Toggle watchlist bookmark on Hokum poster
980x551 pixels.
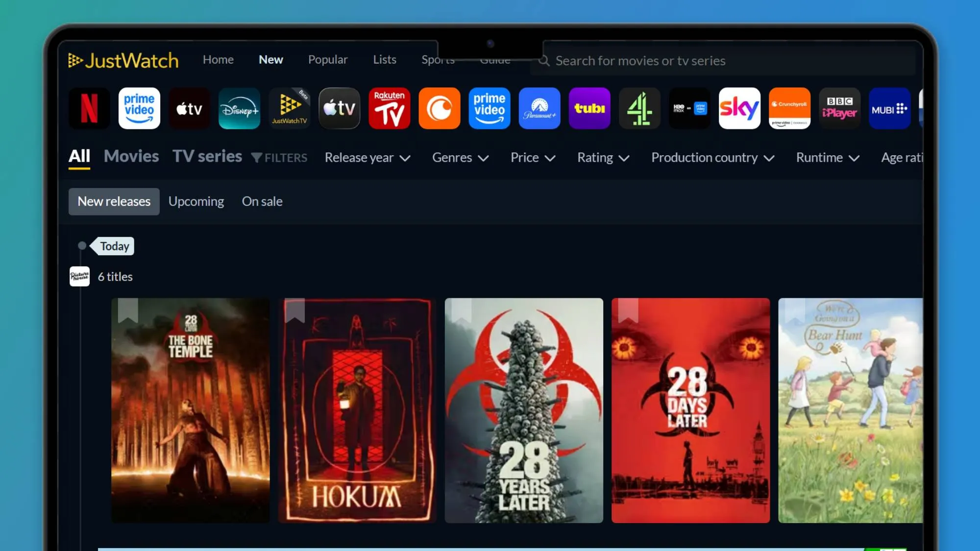pyautogui.click(x=294, y=310)
